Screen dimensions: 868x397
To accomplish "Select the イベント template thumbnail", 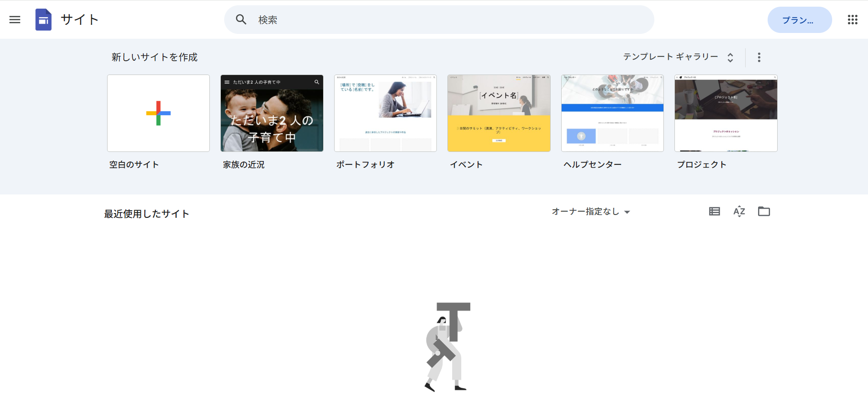I will [499, 113].
